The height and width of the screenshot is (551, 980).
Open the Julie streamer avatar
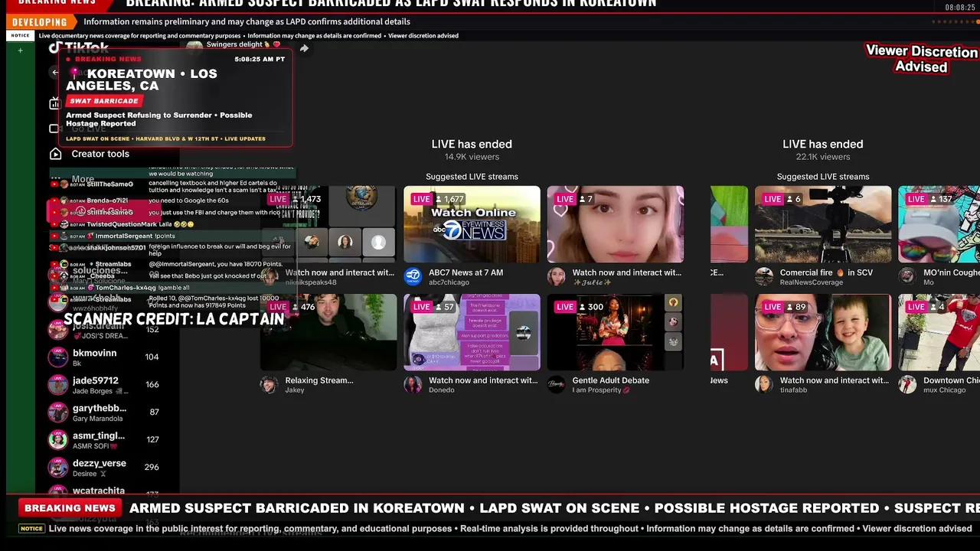pos(557,277)
